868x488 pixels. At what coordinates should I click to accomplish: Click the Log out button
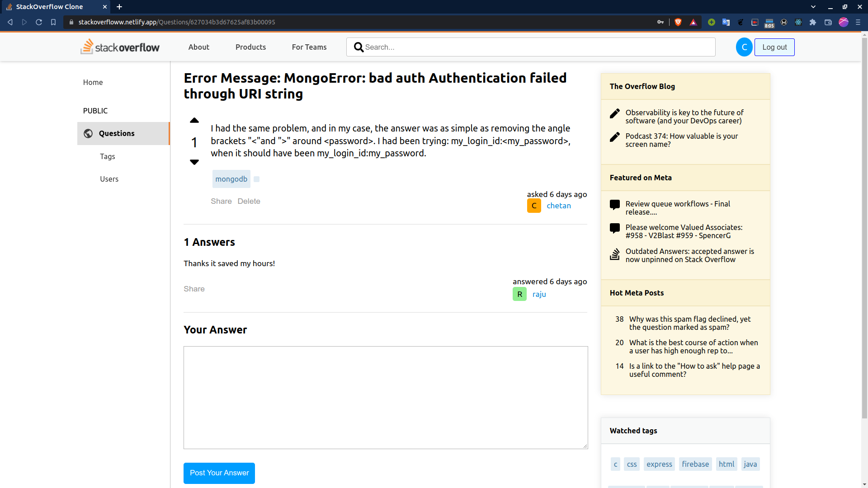pos(774,47)
